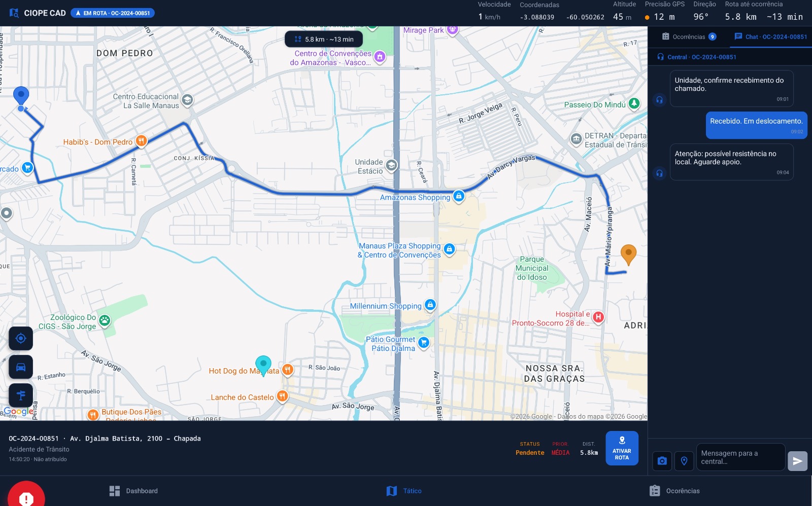Click the vehicle car map button
The width and height of the screenshot is (812, 506).
pyautogui.click(x=21, y=367)
